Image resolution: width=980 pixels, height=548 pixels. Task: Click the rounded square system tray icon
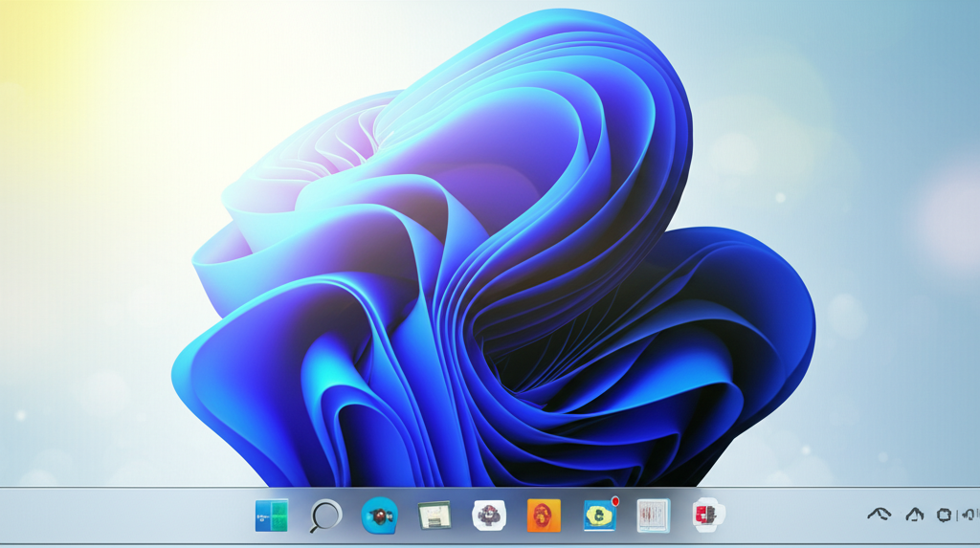(x=944, y=515)
